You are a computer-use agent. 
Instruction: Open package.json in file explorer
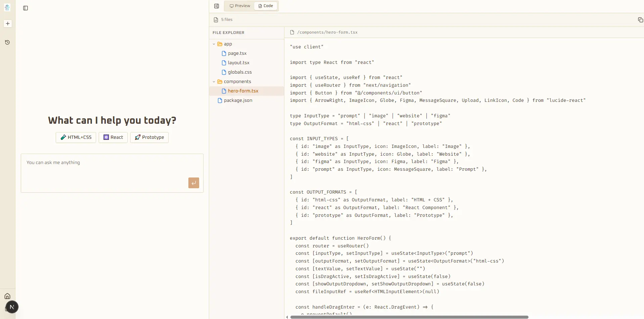coord(246,101)
